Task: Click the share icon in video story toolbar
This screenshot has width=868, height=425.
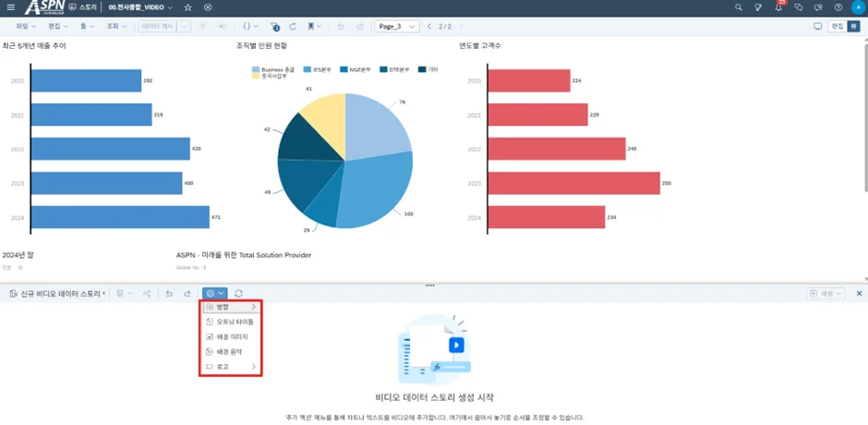Action: (147, 294)
